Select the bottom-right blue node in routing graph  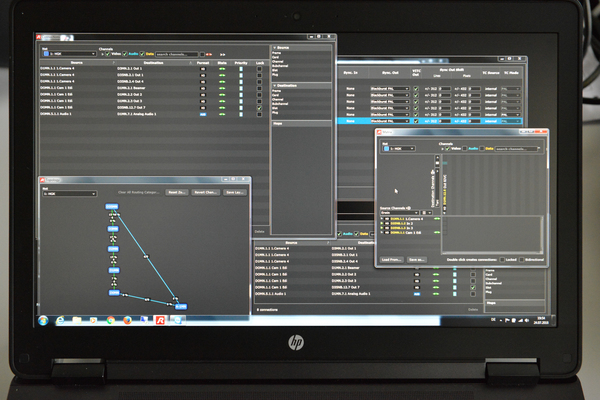coord(182,304)
